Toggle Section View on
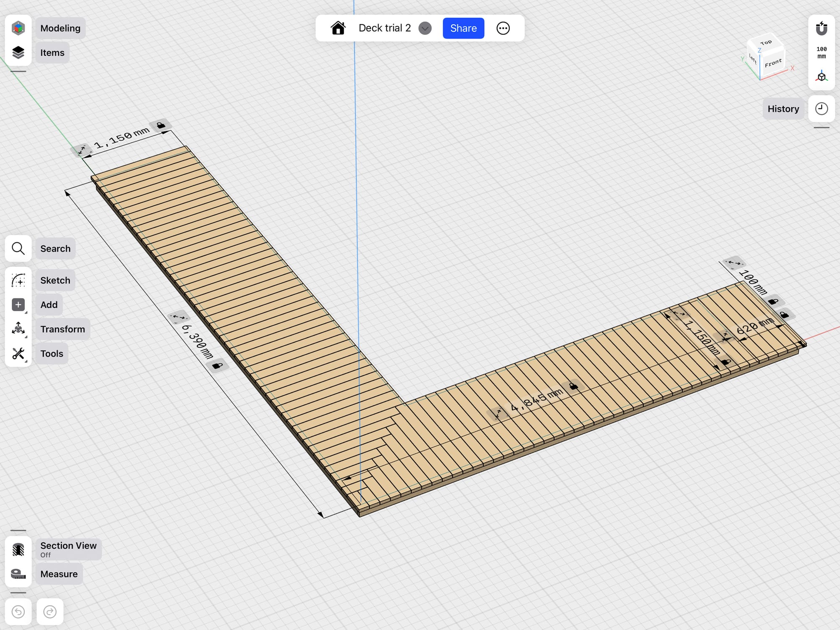The image size is (840, 630). pyautogui.click(x=18, y=549)
